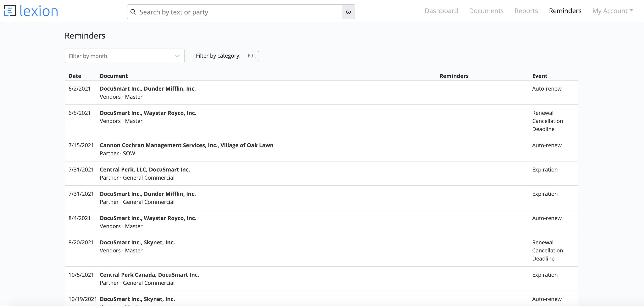Open the DocuSmart Inc., Skynet document
This screenshot has width=644, height=306.
point(137,242)
